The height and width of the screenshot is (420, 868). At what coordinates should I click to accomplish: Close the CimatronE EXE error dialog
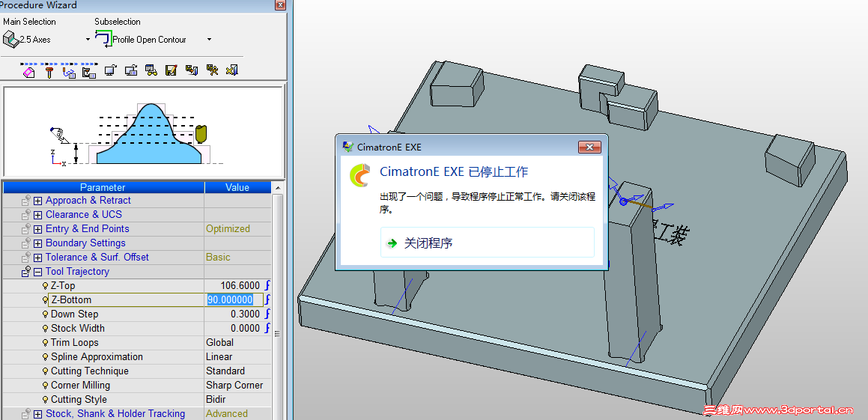point(589,147)
